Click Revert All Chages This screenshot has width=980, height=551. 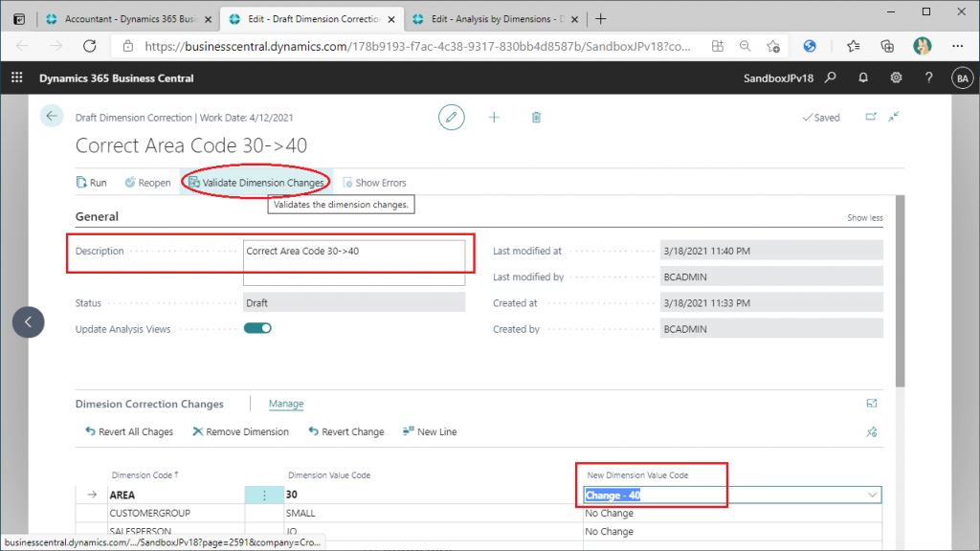click(129, 431)
